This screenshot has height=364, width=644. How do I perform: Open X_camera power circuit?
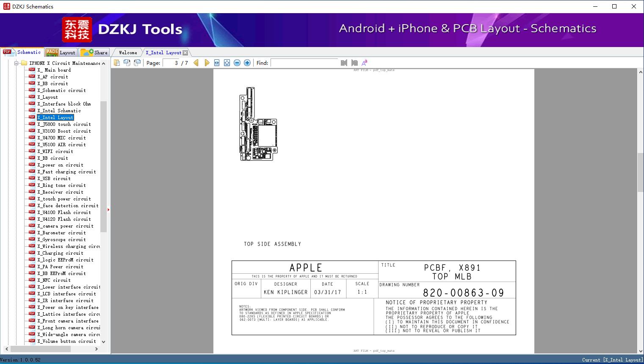(x=65, y=226)
